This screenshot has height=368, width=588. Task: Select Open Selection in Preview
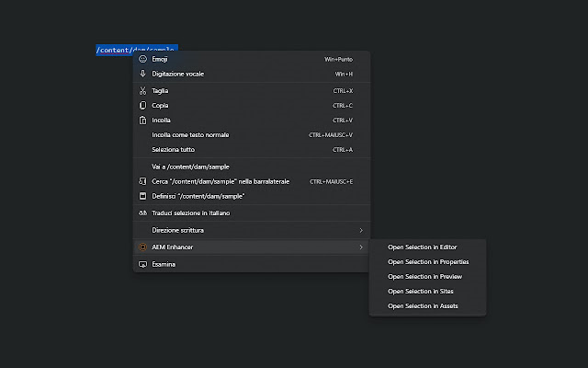click(424, 277)
